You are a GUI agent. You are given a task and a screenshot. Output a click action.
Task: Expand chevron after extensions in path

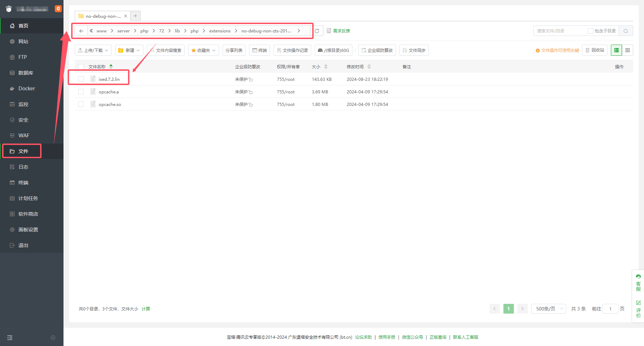(236, 31)
